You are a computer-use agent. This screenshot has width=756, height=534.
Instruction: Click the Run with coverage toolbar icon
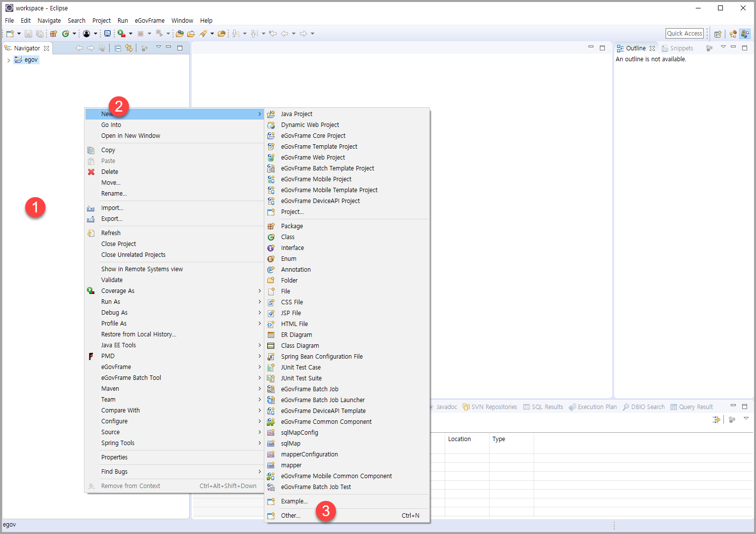pyautogui.click(x=122, y=34)
